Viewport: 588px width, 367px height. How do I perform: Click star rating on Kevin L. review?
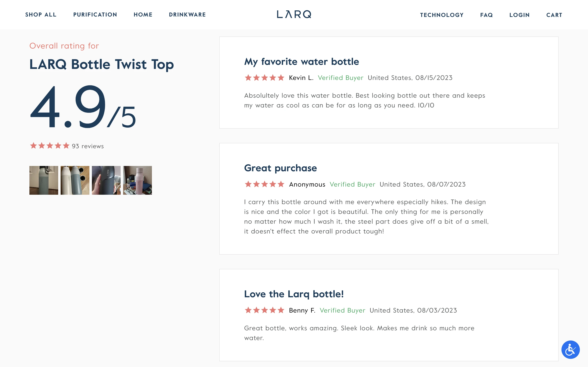pos(264,78)
